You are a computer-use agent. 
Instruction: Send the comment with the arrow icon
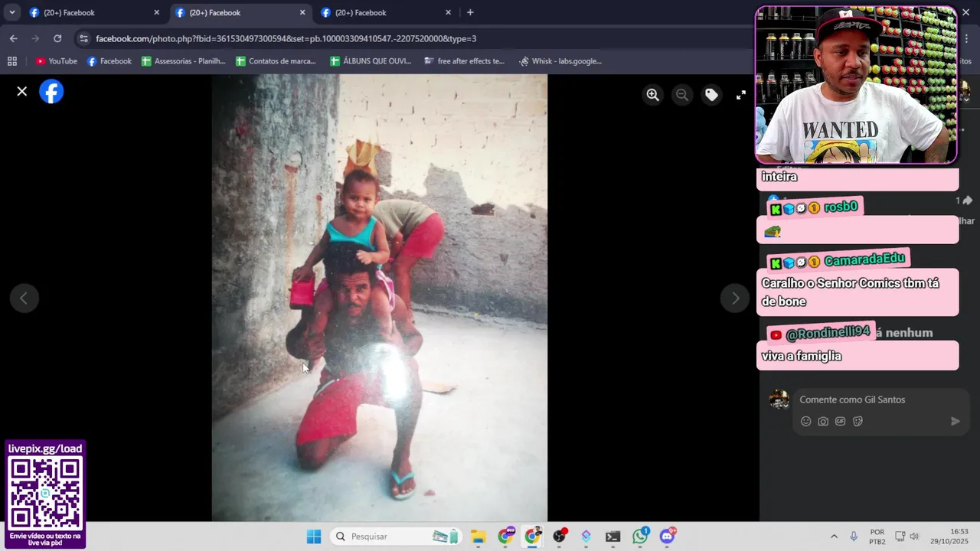point(955,421)
